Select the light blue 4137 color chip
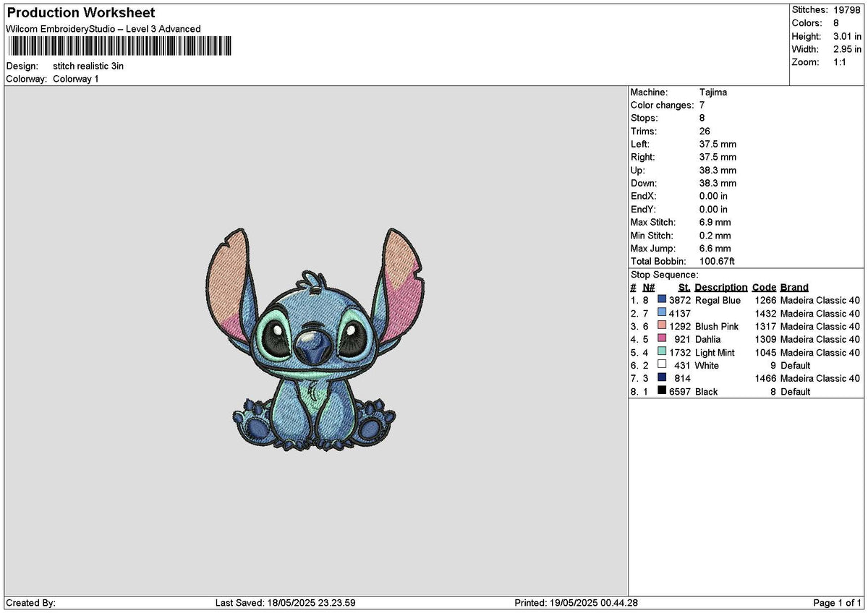Screen dimensions: 868x613 point(661,313)
